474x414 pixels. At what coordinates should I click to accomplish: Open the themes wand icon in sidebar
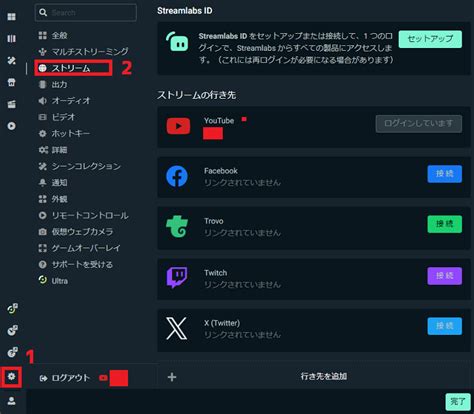pyautogui.click(x=12, y=60)
